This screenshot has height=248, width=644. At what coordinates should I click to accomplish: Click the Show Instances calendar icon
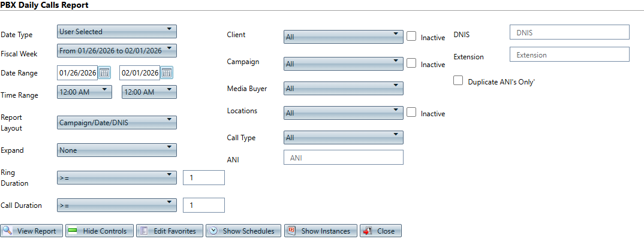(x=292, y=231)
